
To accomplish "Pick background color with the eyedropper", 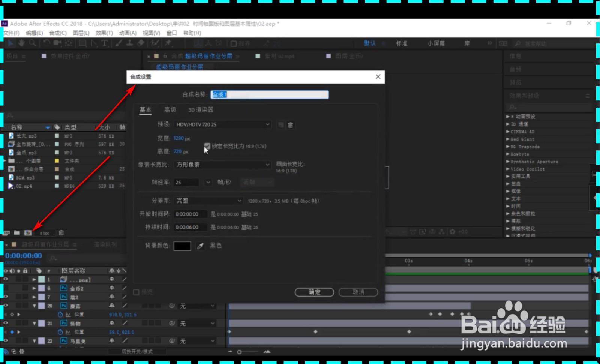I will [x=201, y=246].
